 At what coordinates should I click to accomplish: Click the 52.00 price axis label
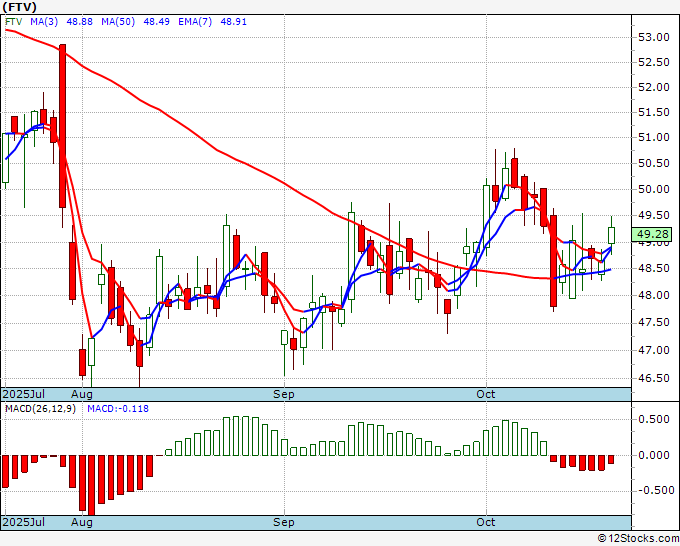tap(654, 87)
